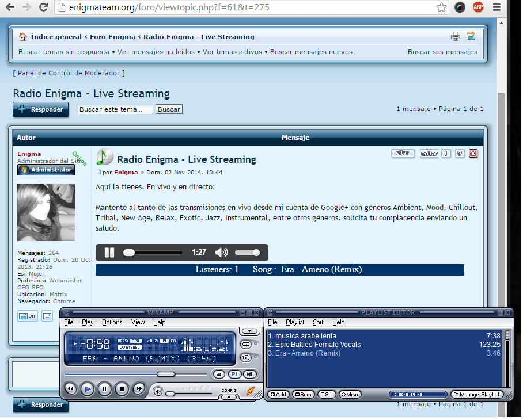Open the playlist Misc options menu
The width and height of the screenshot is (523, 420).
[350, 395]
